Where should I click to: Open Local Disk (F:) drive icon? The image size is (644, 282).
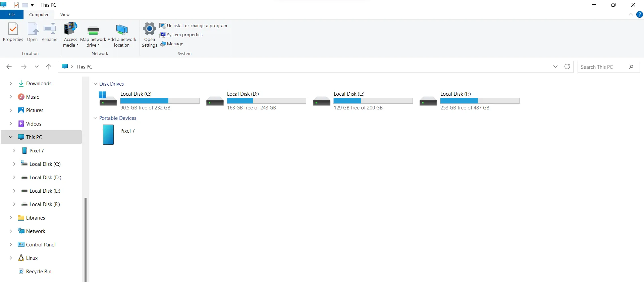pos(428,100)
